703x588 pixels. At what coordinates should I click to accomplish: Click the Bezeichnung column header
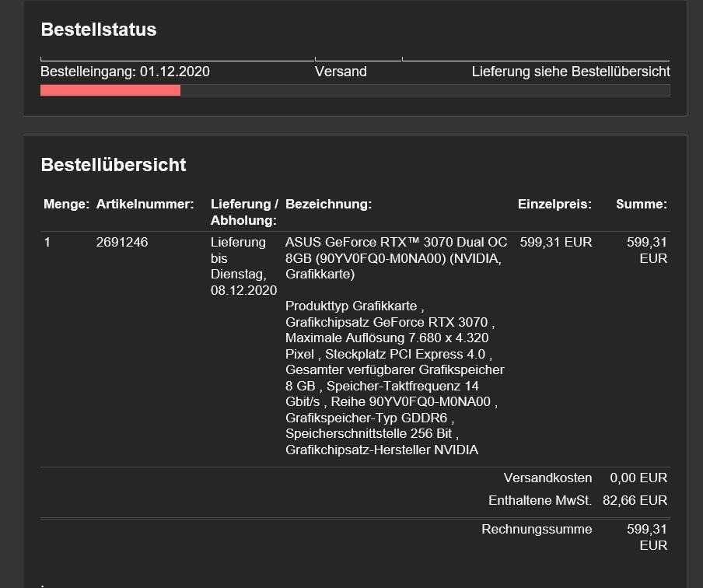click(328, 204)
